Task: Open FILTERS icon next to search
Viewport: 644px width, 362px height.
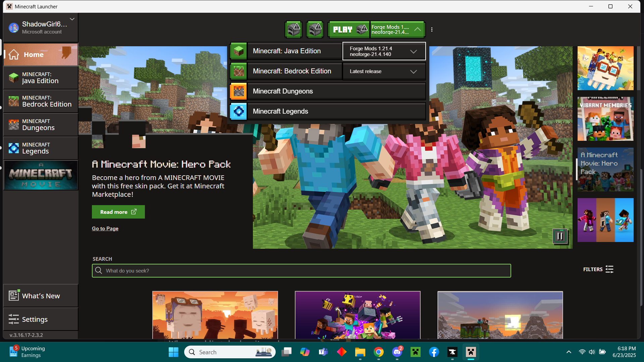Action: (x=609, y=269)
